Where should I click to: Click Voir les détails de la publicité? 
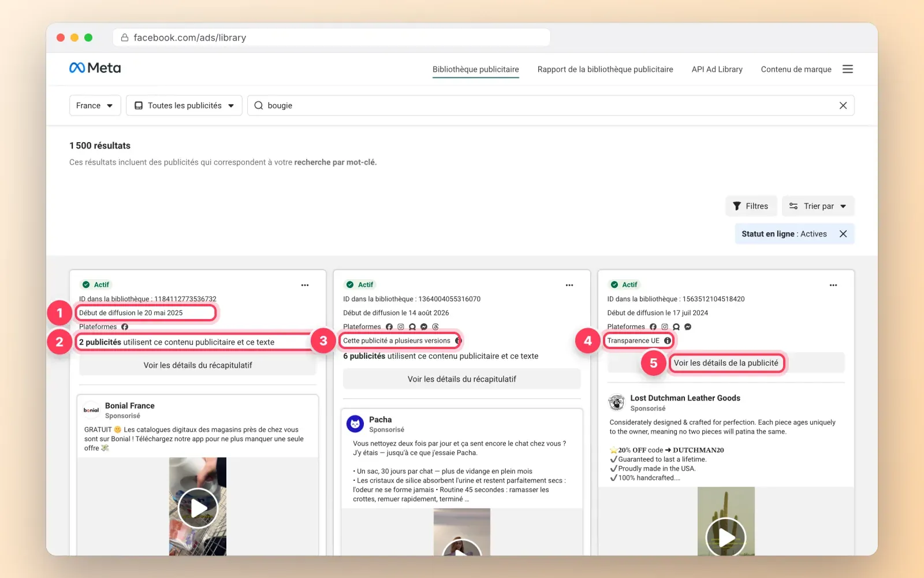726,363
